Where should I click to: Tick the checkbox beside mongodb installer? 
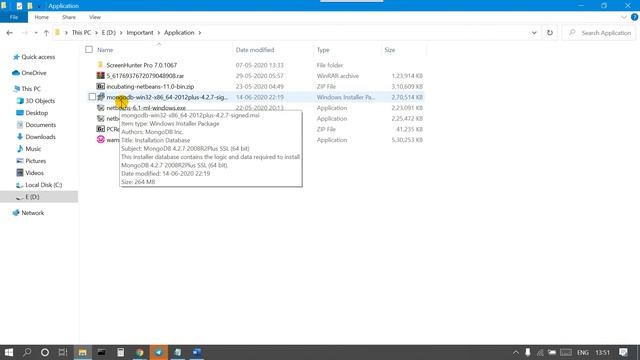[92, 97]
